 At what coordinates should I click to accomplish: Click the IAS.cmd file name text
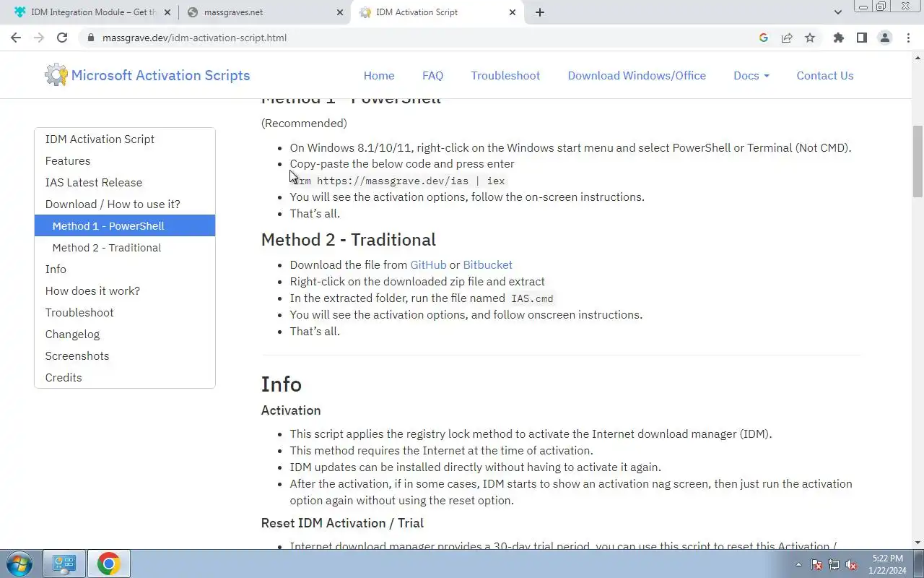pyautogui.click(x=532, y=298)
